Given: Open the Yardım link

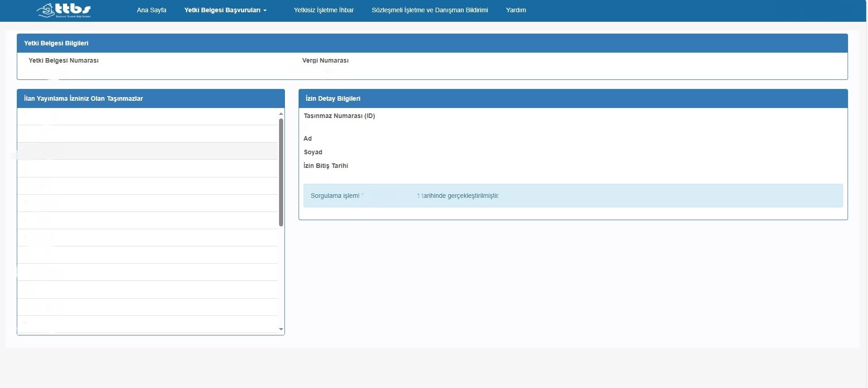Looking at the screenshot, I should click(516, 10).
